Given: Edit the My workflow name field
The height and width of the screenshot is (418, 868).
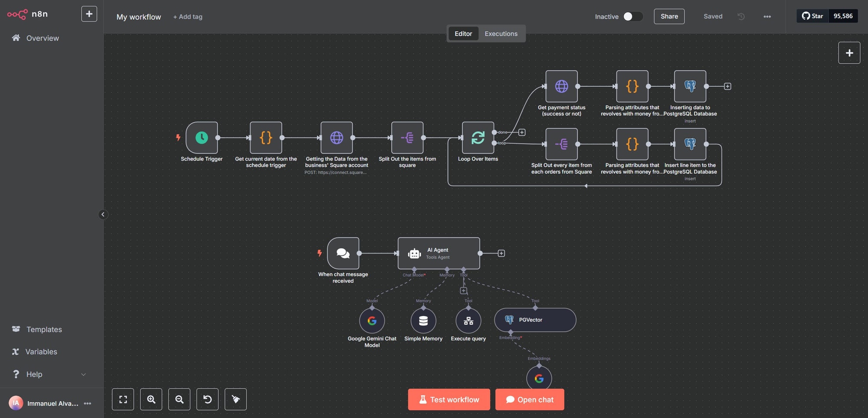Looking at the screenshot, I should pyautogui.click(x=138, y=17).
